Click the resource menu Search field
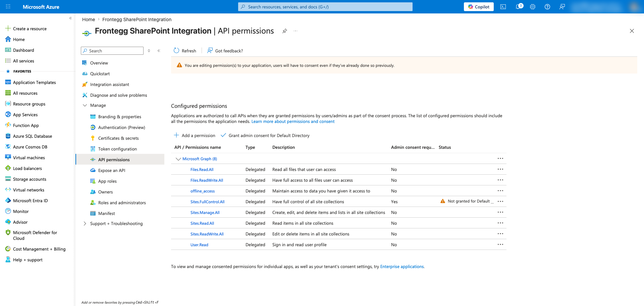 (112, 51)
